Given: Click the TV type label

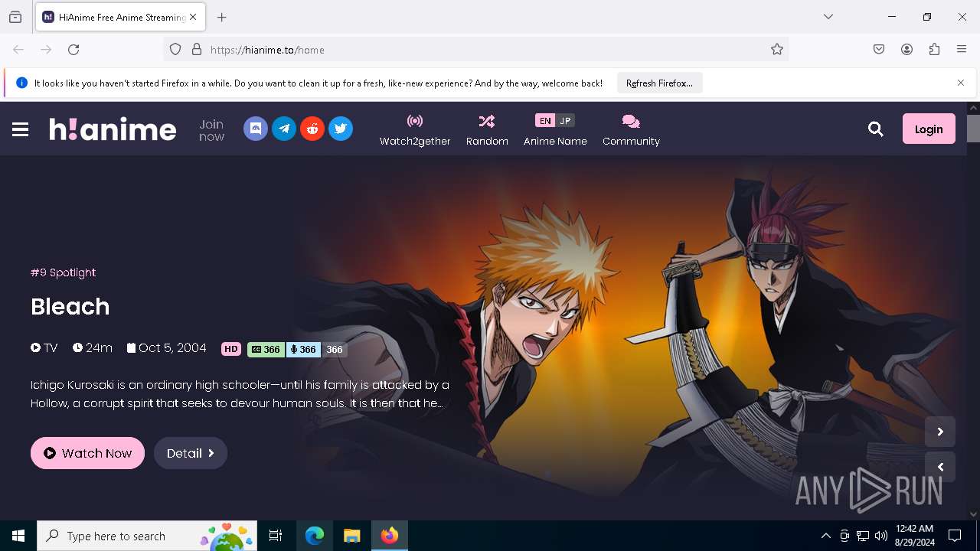Looking at the screenshot, I should click(x=44, y=348).
